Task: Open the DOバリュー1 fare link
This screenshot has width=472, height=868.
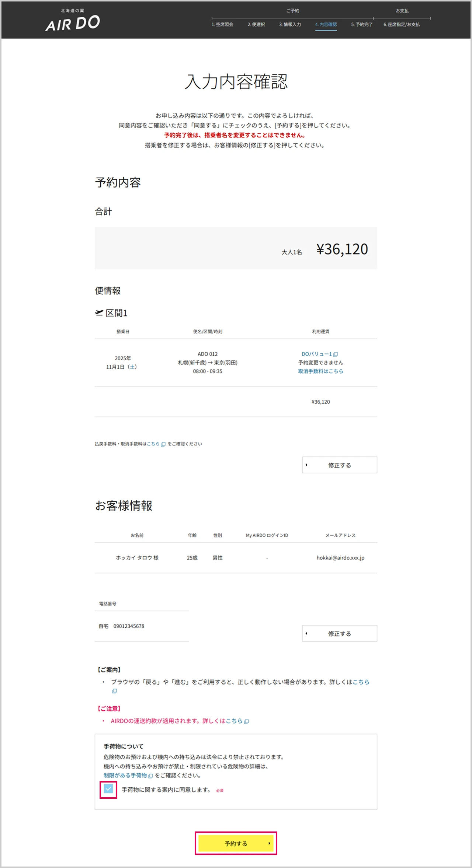Action: pos(316,354)
